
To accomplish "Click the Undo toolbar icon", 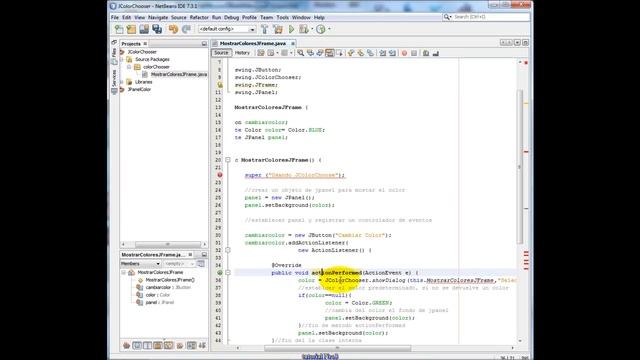I will pyautogui.click(x=173, y=29).
